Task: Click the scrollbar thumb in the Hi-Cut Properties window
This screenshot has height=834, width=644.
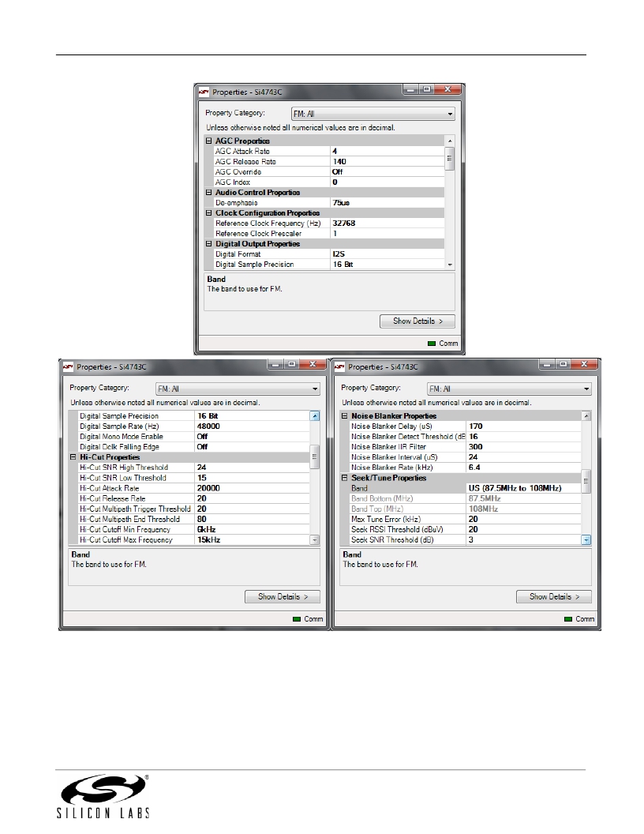Action: (315, 457)
